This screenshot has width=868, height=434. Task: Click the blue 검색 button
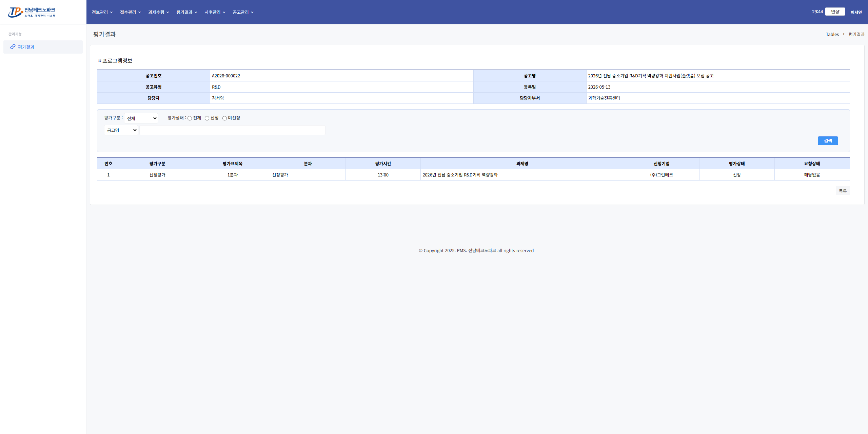(828, 140)
